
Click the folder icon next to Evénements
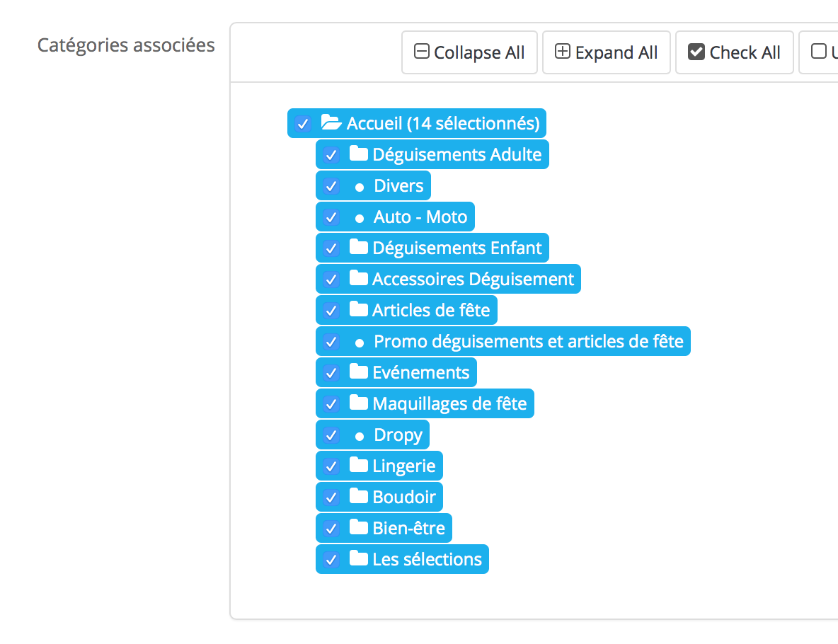(x=359, y=372)
